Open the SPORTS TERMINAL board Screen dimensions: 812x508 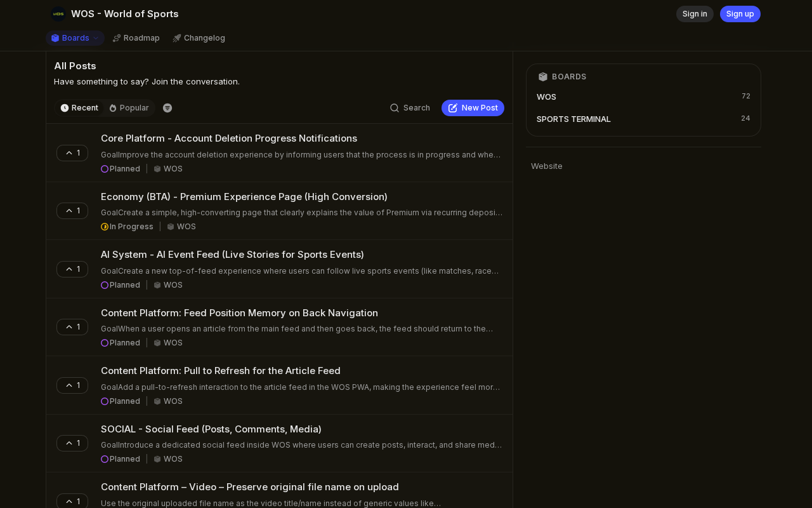pyautogui.click(x=573, y=119)
